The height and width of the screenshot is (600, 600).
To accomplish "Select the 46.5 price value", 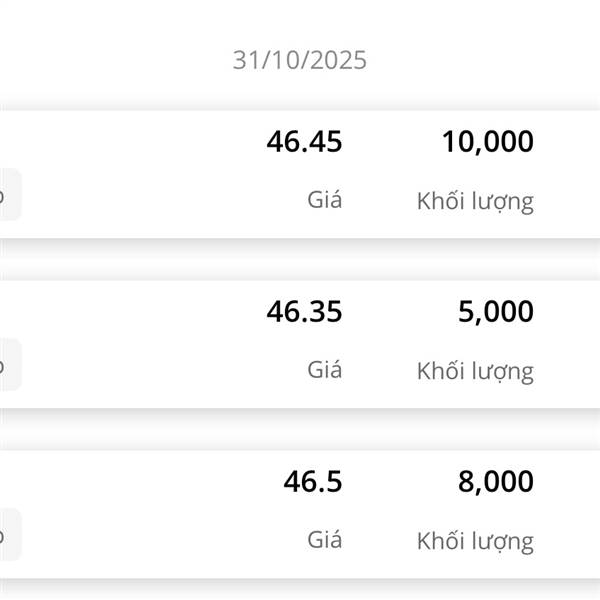I will [x=312, y=482].
